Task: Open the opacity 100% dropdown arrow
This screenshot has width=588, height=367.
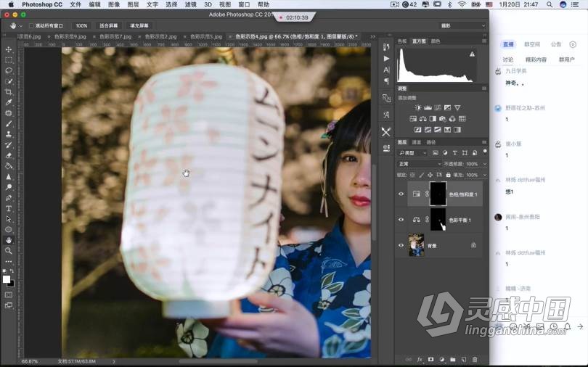Action: pos(484,164)
